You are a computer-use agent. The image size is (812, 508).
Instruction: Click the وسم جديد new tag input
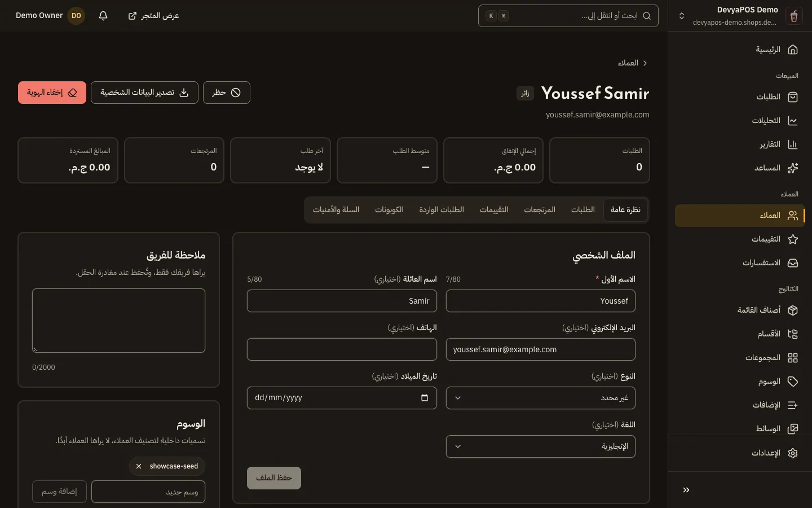tap(148, 492)
